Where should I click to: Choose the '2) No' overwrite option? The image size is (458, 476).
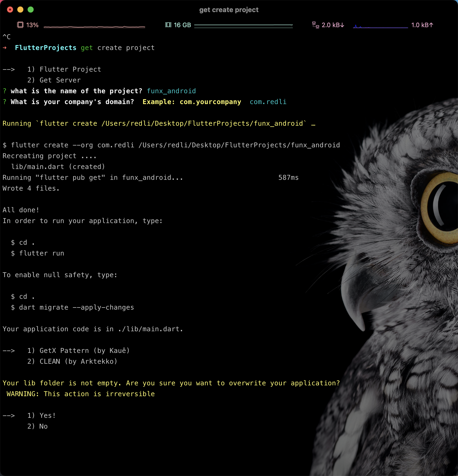tap(38, 427)
